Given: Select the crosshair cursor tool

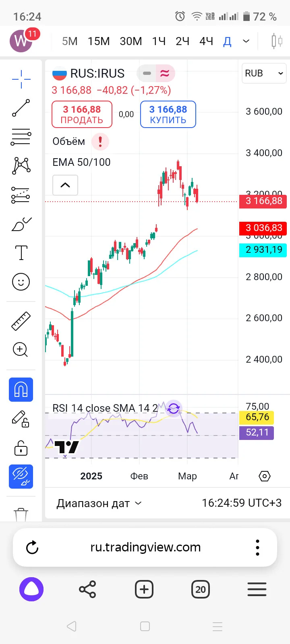Looking at the screenshot, I should coord(21,79).
